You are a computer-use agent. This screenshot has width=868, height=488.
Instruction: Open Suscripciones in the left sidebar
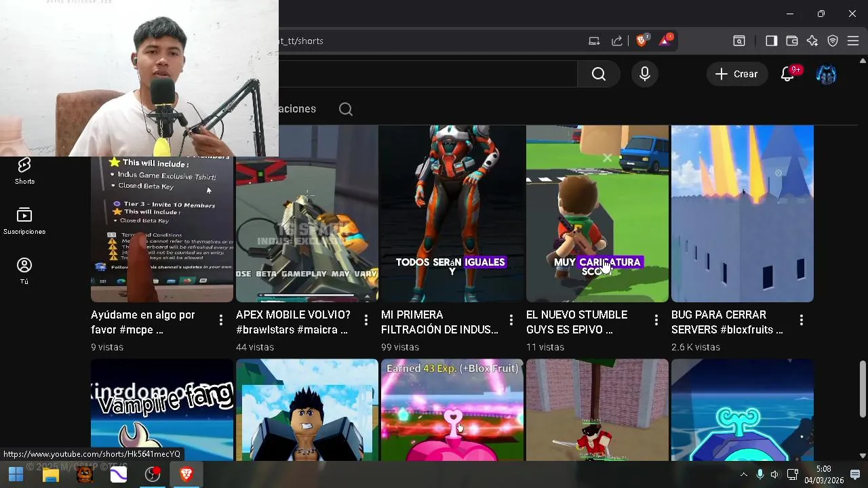(x=24, y=221)
